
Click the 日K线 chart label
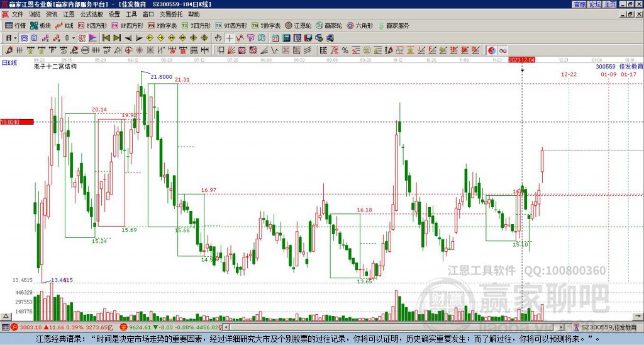click(x=9, y=62)
